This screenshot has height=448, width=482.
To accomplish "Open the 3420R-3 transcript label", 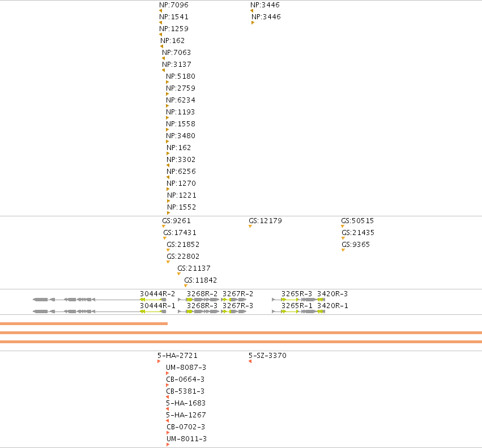I will click(x=332, y=294).
